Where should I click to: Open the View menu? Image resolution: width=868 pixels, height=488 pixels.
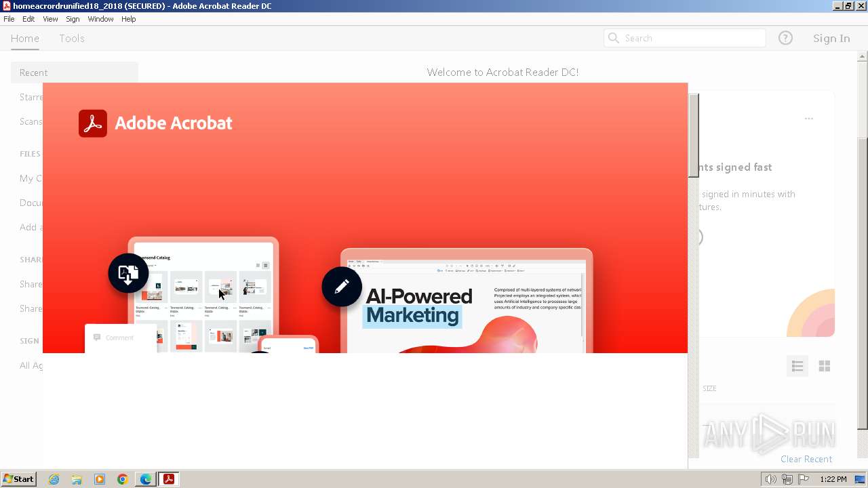pyautogui.click(x=50, y=19)
